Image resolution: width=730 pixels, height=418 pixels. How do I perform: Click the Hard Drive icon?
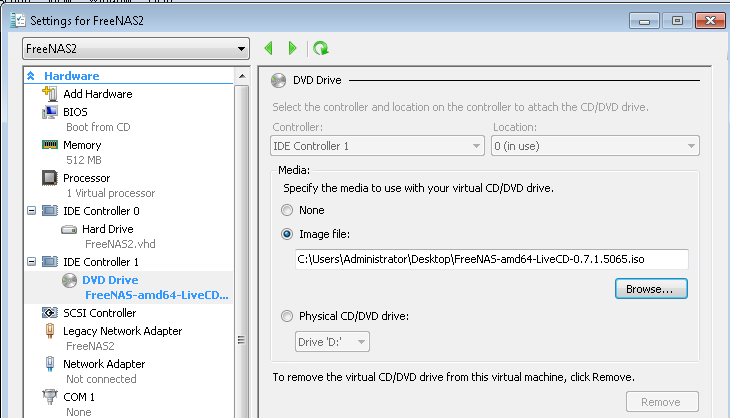pos(69,229)
